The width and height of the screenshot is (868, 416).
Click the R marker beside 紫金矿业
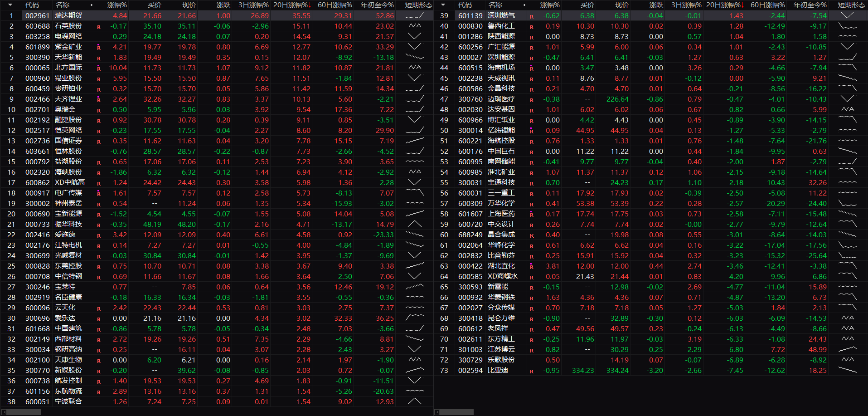click(99, 48)
